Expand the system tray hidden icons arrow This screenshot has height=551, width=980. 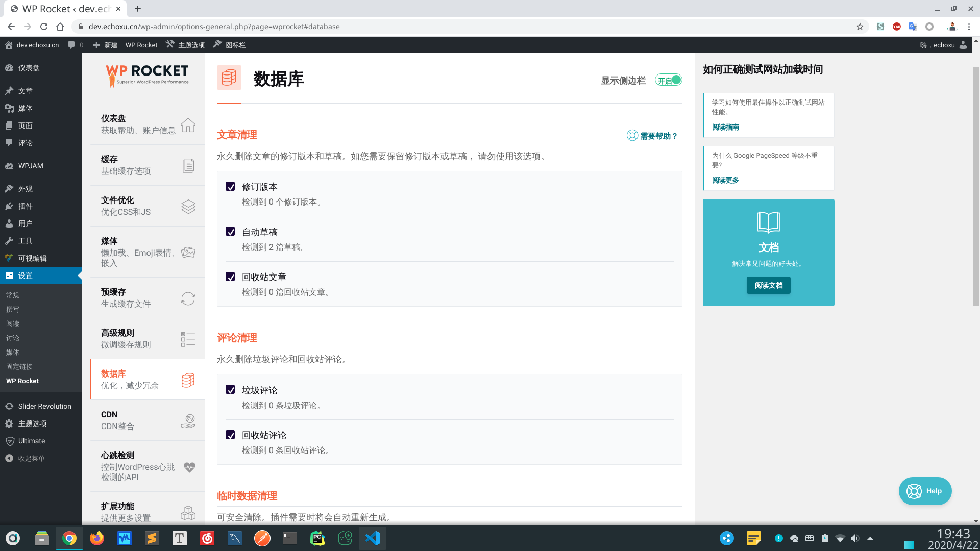(x=870, y=538)
